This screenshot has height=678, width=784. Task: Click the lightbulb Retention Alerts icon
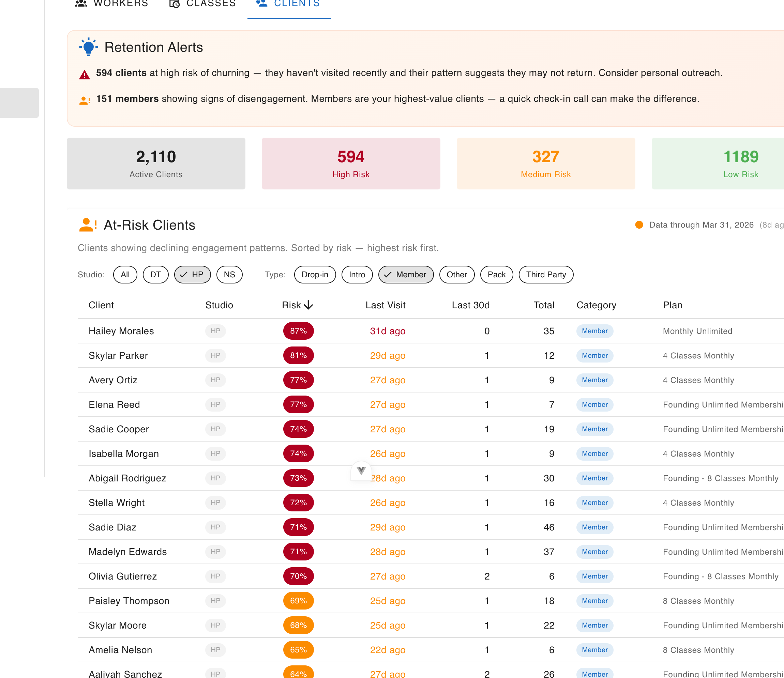[89, 47]
